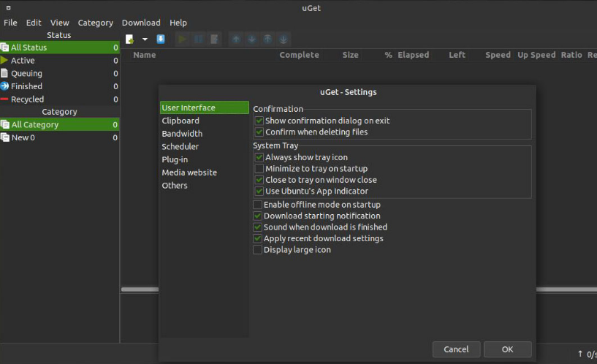The image size is (597, 364).
Task: Click OK in Settings dialog
Action: (508, 349)
